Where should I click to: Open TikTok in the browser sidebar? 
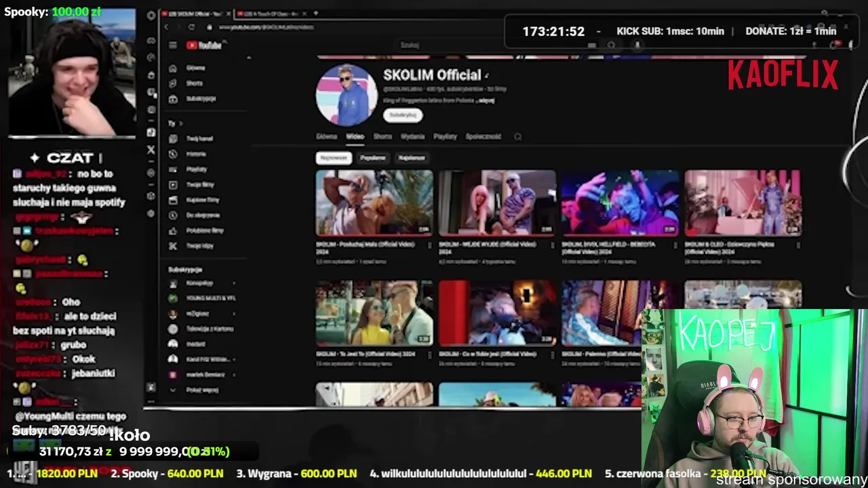(151, 132)
